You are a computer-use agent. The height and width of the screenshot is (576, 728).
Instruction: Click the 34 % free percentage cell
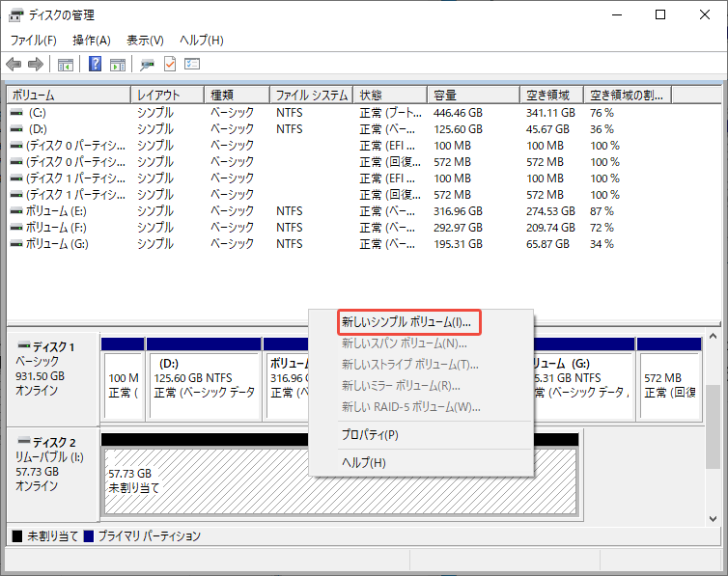tap(602, 243)
